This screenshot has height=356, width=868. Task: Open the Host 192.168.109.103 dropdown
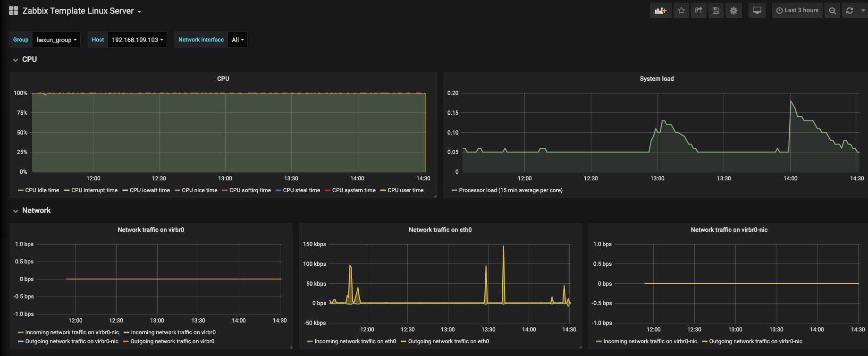pyautogui.click(x=137, y=40)
